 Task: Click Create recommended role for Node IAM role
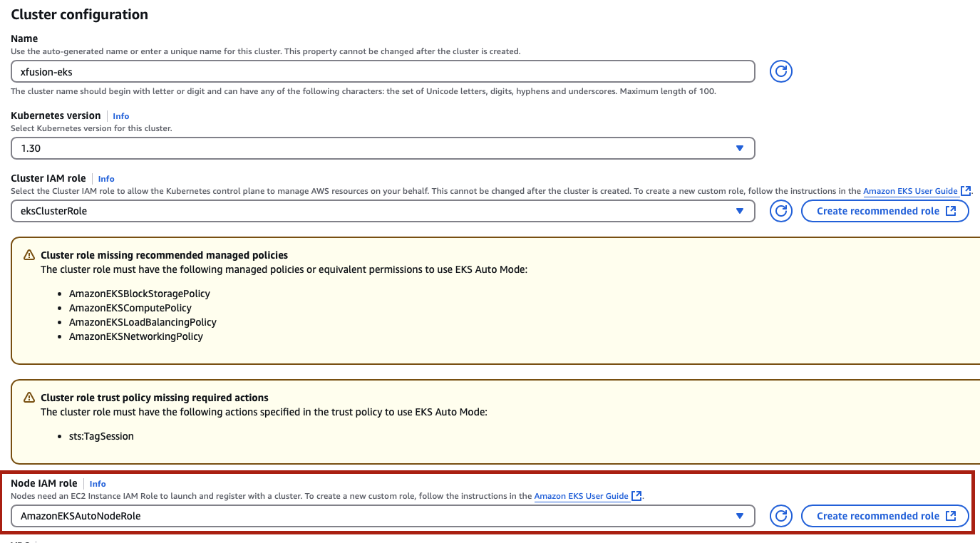click(884, 516)
